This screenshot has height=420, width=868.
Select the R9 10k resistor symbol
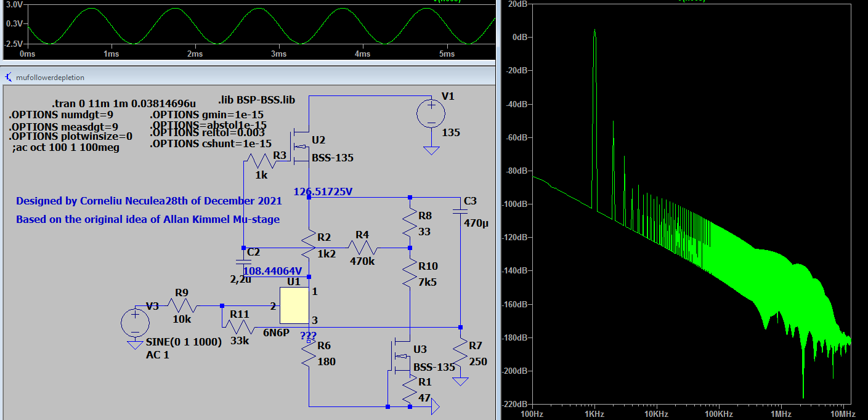pyautogui.click(x=182, y=305)
